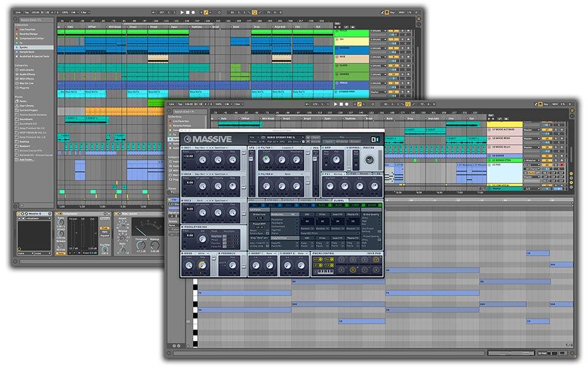Toggle the Loop switch in back window transport

coord(255,12)
